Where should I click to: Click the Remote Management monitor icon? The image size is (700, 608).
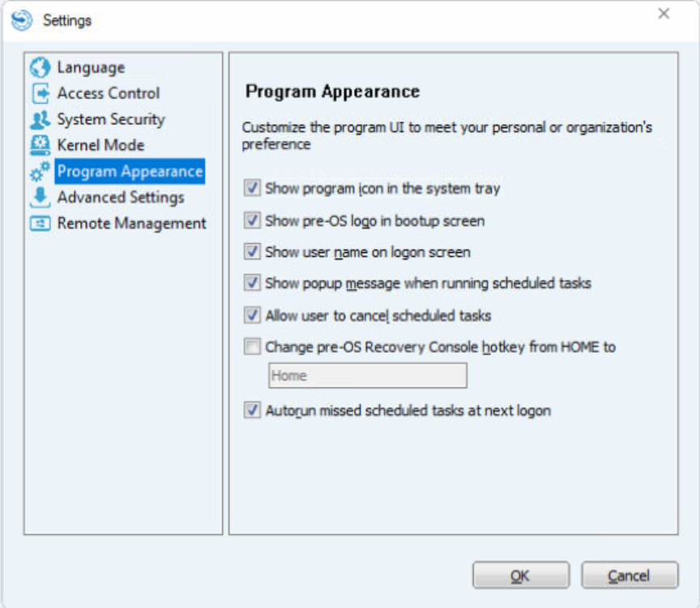41,223
